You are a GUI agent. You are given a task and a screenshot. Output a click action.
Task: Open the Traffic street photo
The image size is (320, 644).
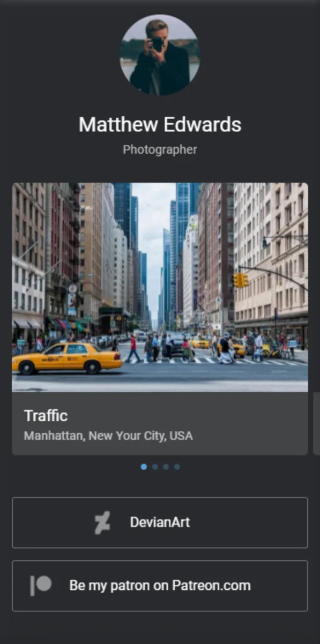[x=160, y=287]
